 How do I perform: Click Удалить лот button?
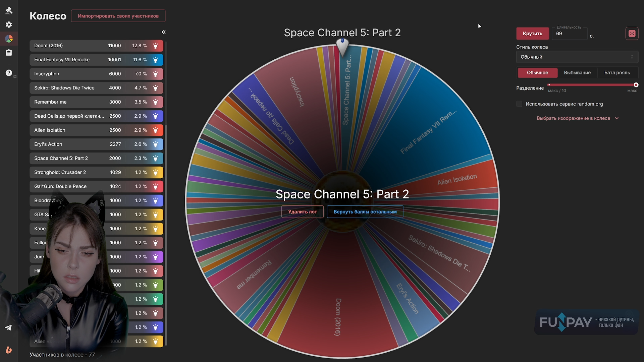point(302,212)
